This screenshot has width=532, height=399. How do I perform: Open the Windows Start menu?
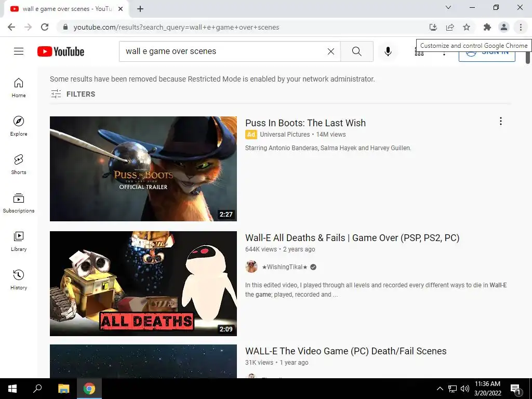pyautogui.click(x=12, y=389)
